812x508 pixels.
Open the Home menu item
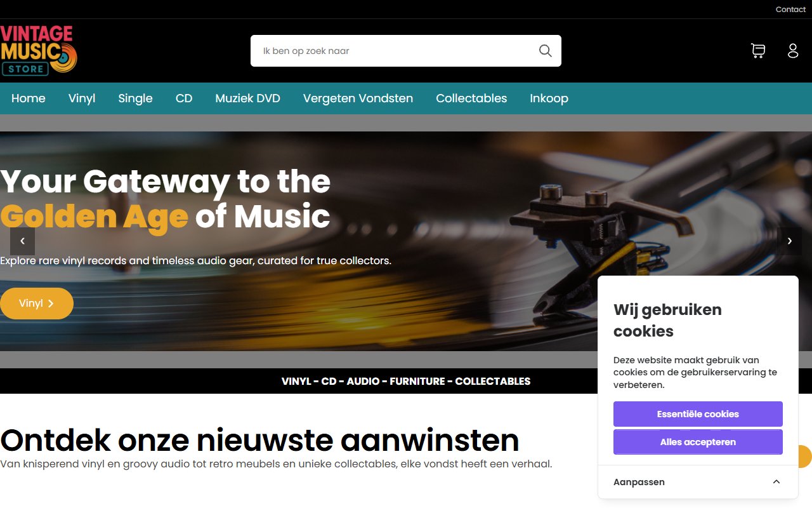click(x=29, y=98)
